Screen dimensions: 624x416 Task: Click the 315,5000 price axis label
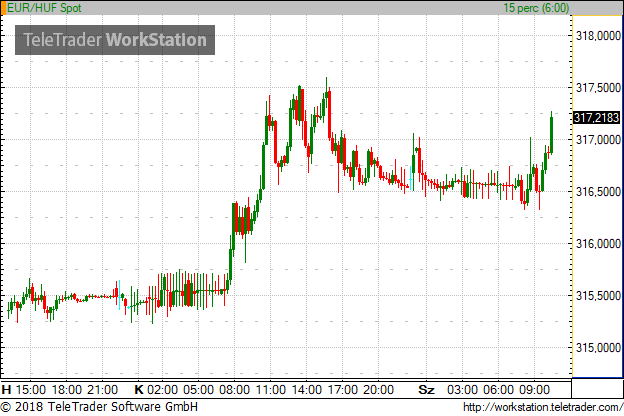598,296
